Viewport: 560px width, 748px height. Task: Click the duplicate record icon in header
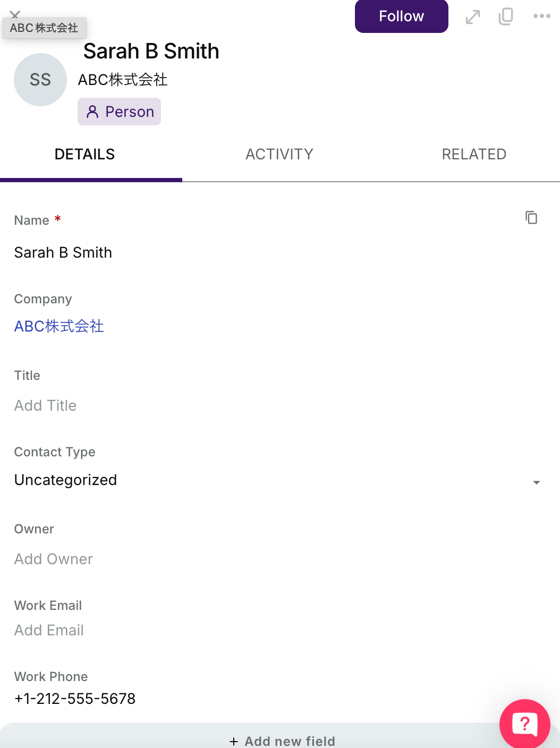pyautogui.click(x=506, y=16)
